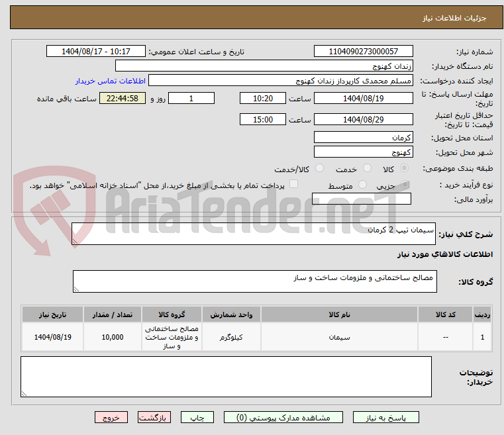Viewport: 504px width, 435px height.
Task: Click the چاپ print button
Action: coord(197,417)
